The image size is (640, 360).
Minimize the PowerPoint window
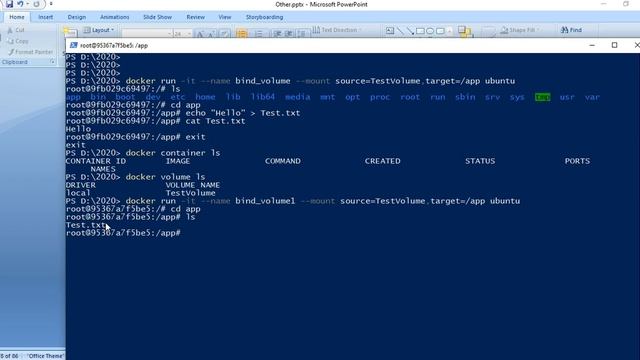(604, 4)
